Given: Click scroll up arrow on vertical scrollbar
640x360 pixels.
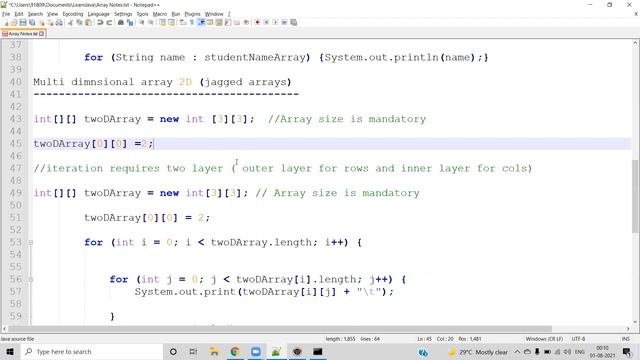Looking at the screenshot, I should (636, 43).
